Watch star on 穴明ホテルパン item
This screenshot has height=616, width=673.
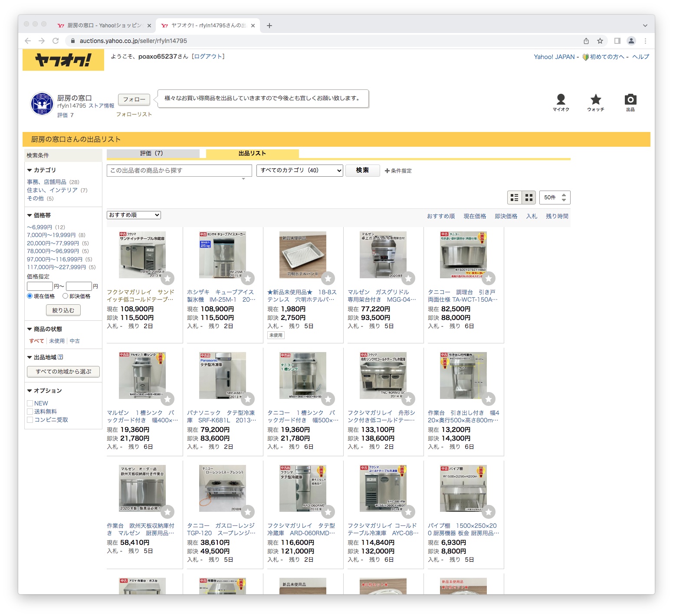(328, 278)
